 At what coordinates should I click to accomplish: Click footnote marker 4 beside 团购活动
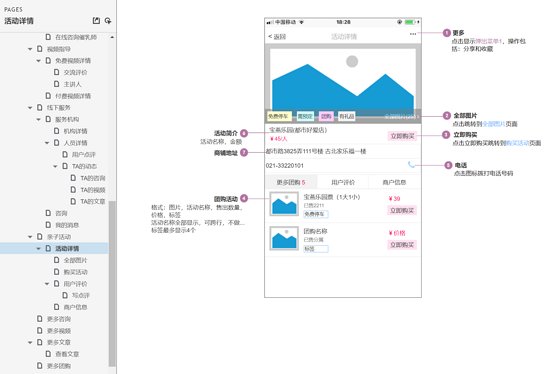click(x=244, y=199)
